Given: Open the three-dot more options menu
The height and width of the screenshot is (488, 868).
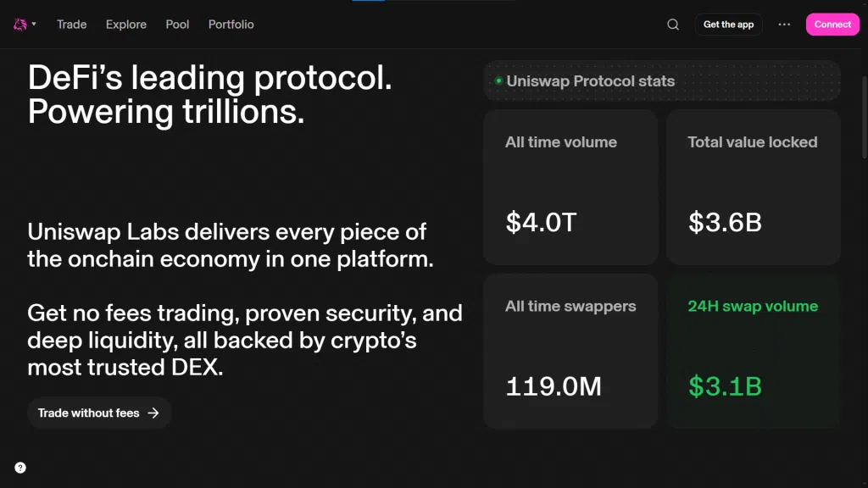Looking at the screenshot, I should click(784, 25).
